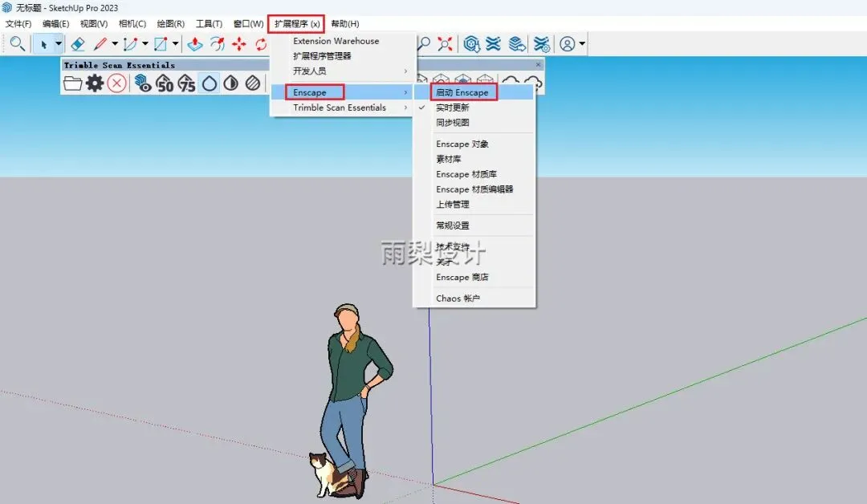Open Extension Manager gear-stack icon
Image resolution: width=867 pixels, height=504 pixels.
(x=542, y=44)
